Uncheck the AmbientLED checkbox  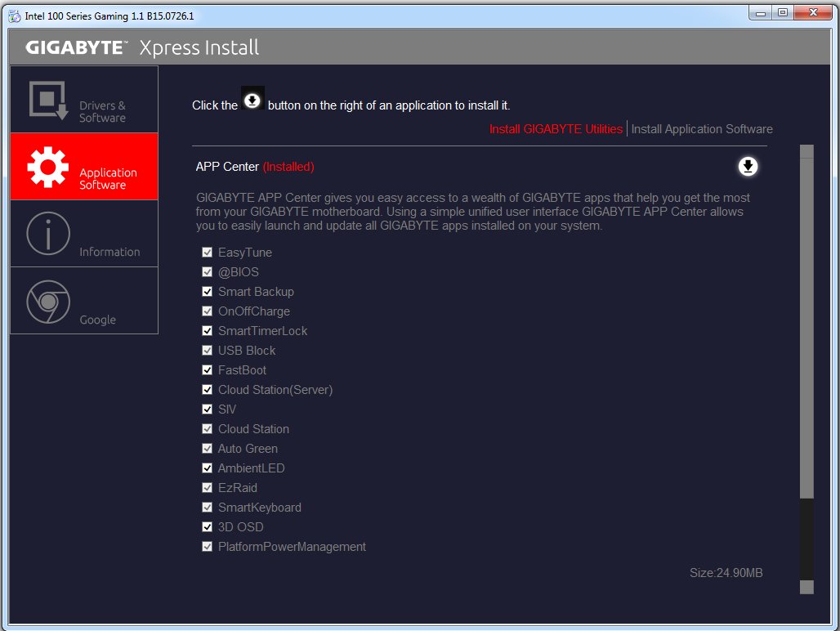point(208,468)
